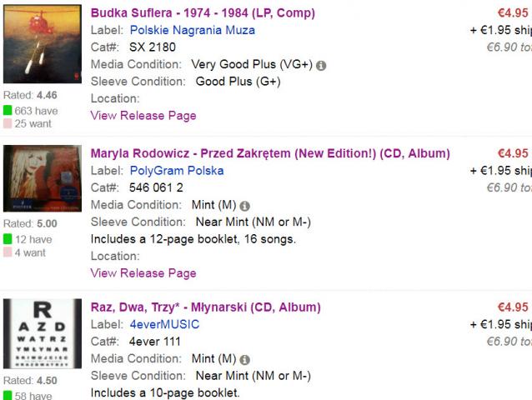
Task: Click View Release Page for Maryla Rodowicz
Action: click(143, 273)
